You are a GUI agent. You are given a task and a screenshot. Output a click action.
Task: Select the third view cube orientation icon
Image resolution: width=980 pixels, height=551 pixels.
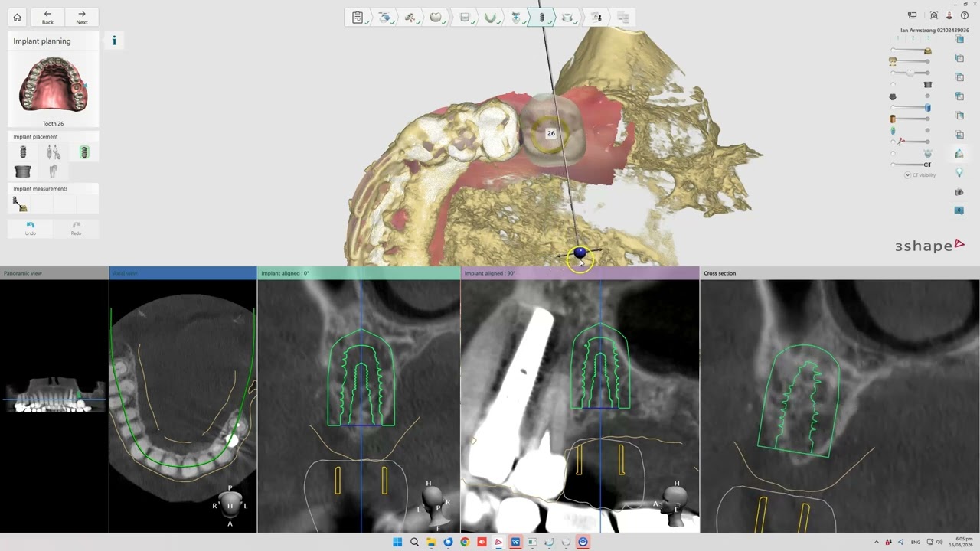pos(959,77)
